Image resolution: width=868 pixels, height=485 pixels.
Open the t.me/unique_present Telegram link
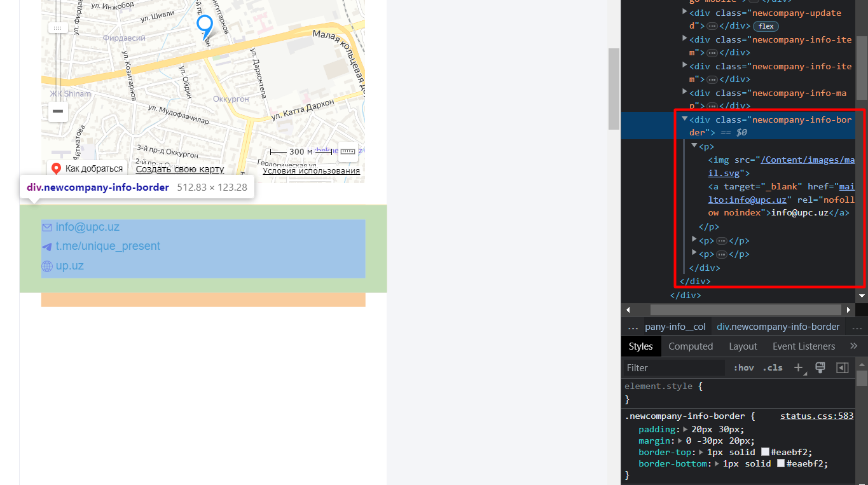click(x=108, y=246)
